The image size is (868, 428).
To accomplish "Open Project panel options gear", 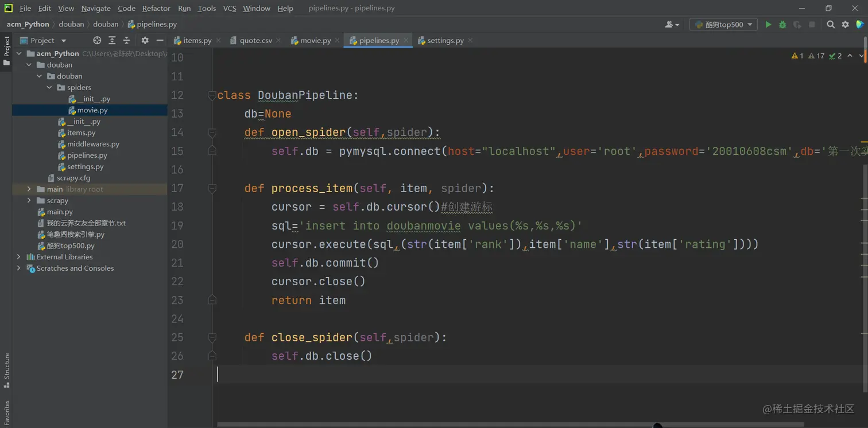I will click(x=145, y=40).
